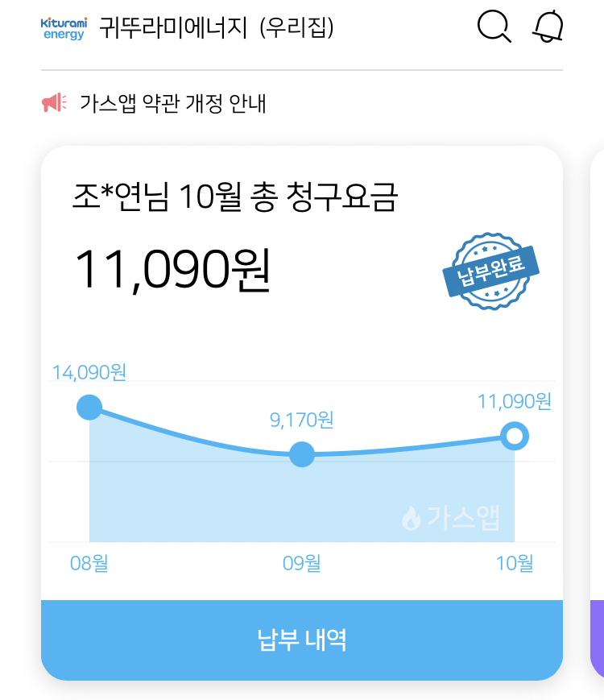Click the 납부완료 stamp badge
Screen dimensions: 604x700
tap(490, 271)
